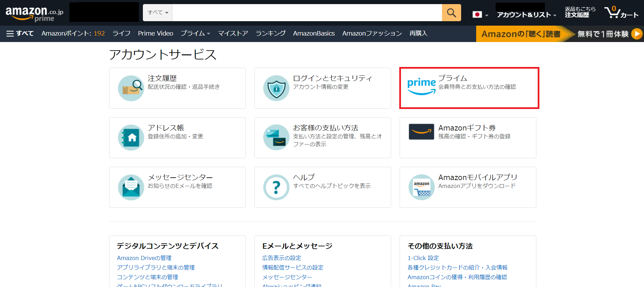Open プライム card title

tap(453, 78)
